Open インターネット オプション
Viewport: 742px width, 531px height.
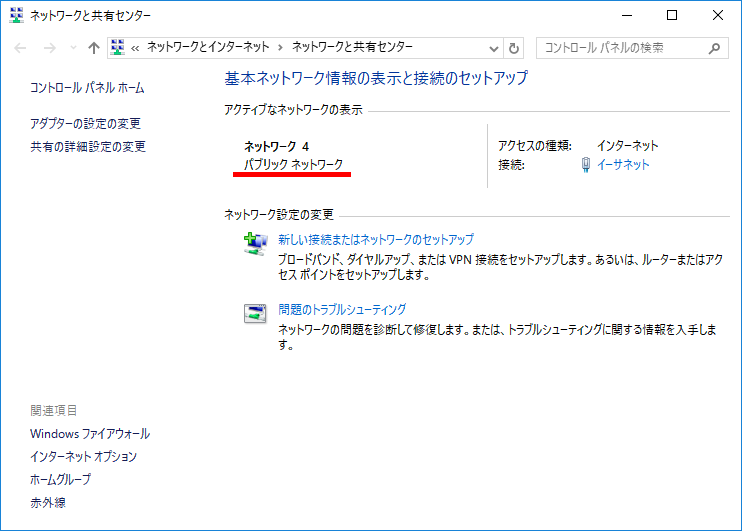(83, 456)
